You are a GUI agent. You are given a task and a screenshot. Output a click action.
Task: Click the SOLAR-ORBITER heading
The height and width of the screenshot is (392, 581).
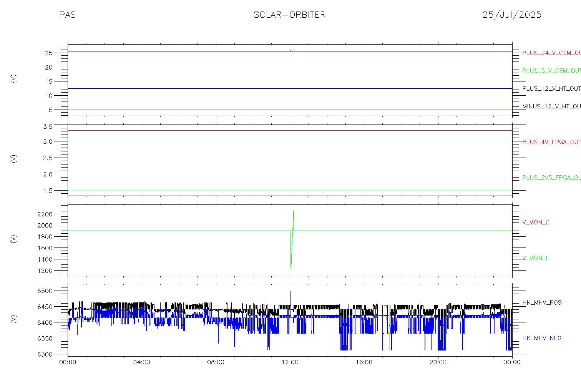[290, 15]
